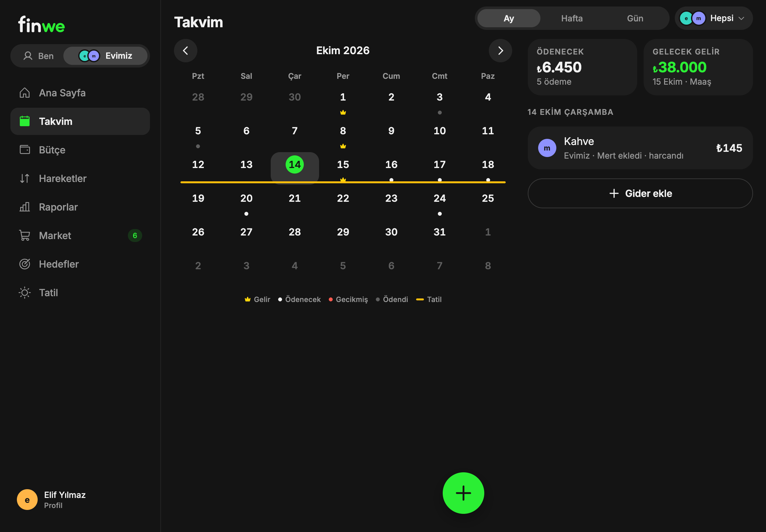Click the Ödenecek white legend entry

click(300, 299)
